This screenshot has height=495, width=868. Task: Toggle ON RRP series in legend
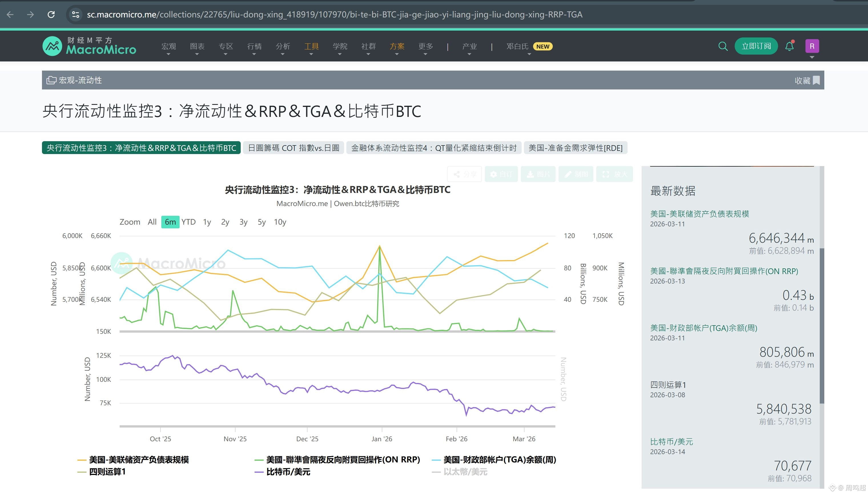(x=337, y=460)
